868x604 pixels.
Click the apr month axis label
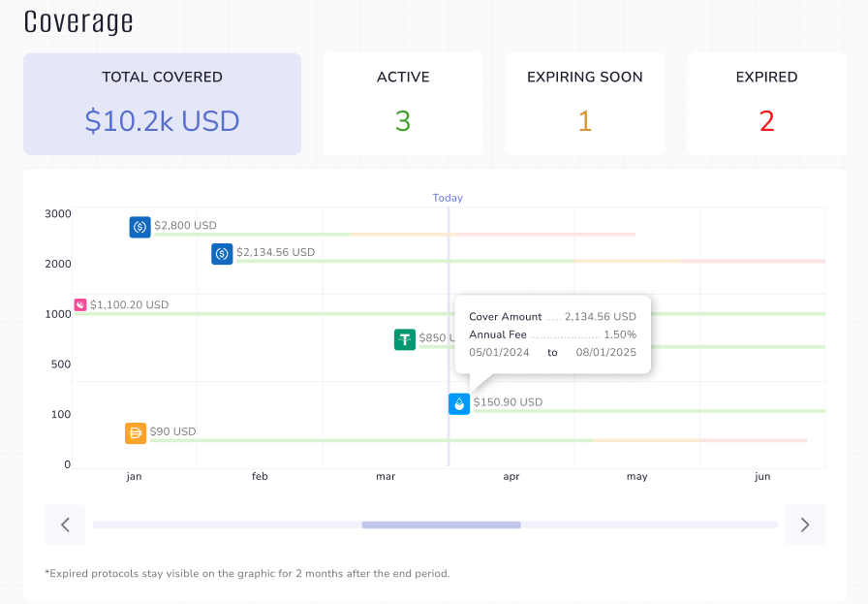(x=511, y=477)
